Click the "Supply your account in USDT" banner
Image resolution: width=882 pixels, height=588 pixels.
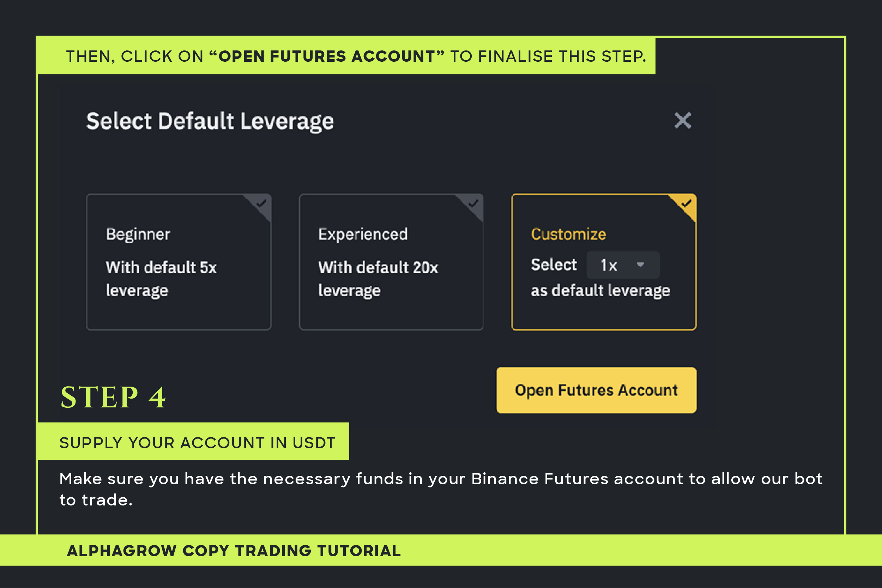point(197,443)
